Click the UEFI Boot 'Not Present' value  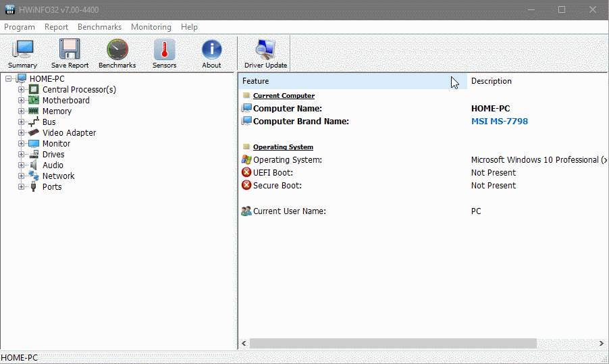tap(494, 172)
